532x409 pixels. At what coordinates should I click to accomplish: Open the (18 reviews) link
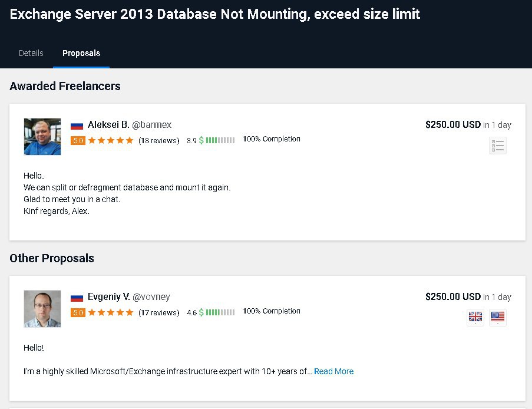click(159, 140)
